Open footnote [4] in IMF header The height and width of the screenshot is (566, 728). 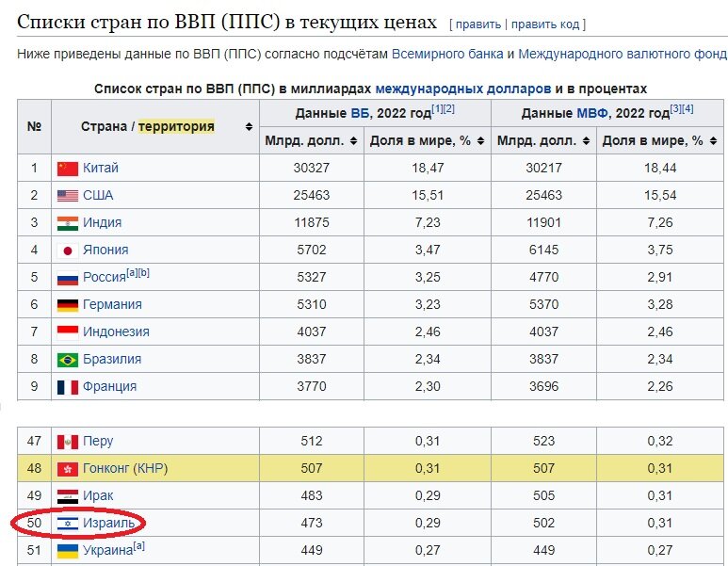click(688, 109)
